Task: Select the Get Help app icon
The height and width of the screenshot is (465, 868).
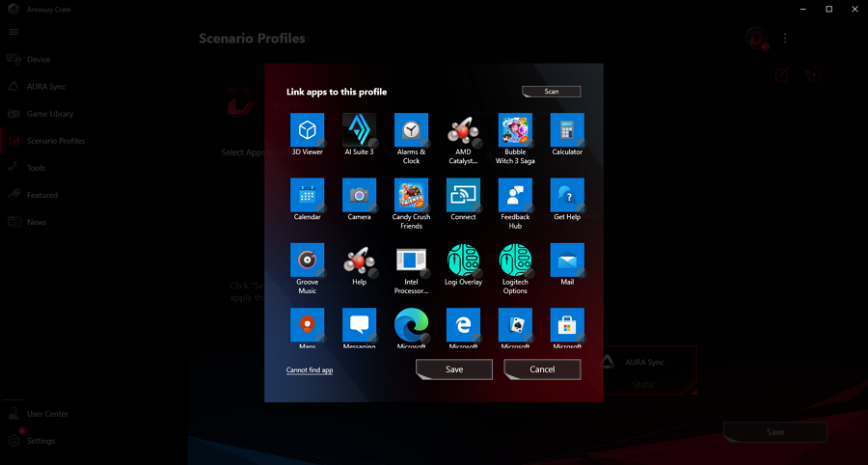Action: 567,195
